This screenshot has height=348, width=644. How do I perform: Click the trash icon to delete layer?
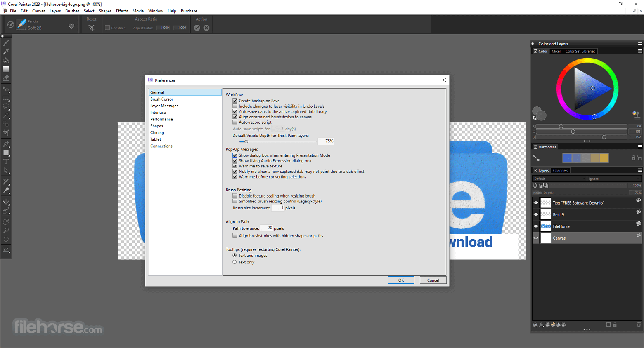tap(639, 325)
